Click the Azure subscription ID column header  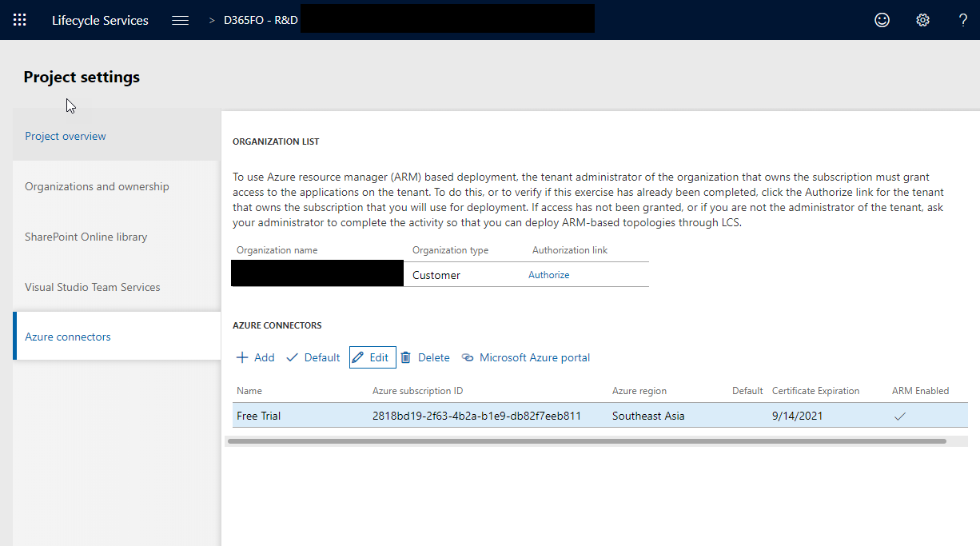coord(417,391)
